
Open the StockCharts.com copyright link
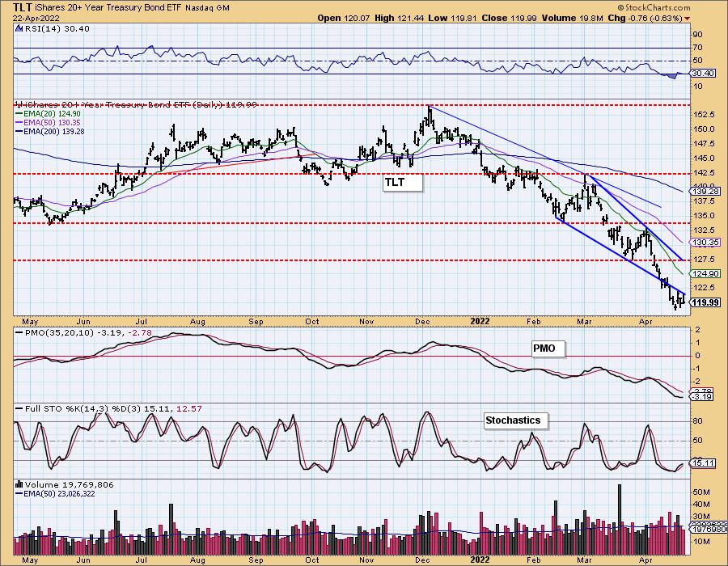(654, 7)
